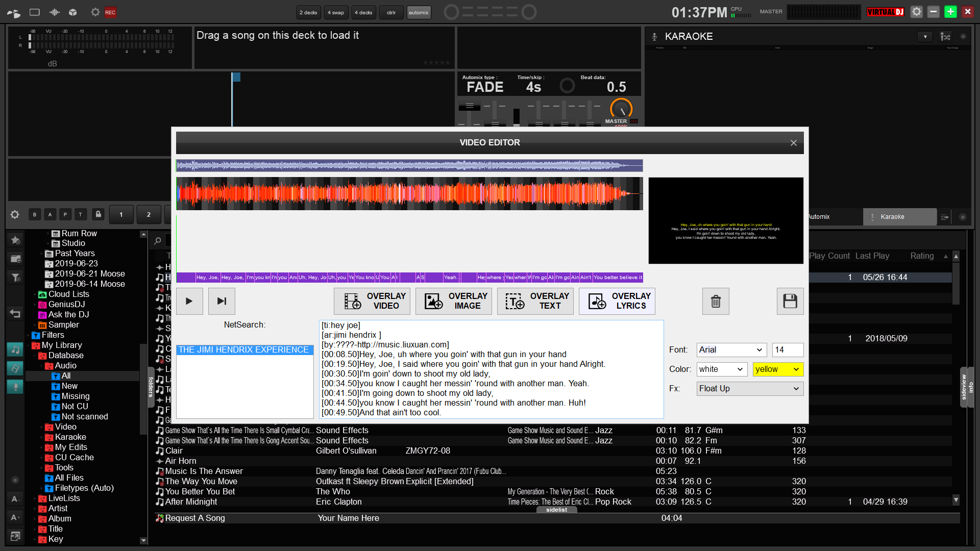Open the settings gear in the top toolbar

click(95, 12)
